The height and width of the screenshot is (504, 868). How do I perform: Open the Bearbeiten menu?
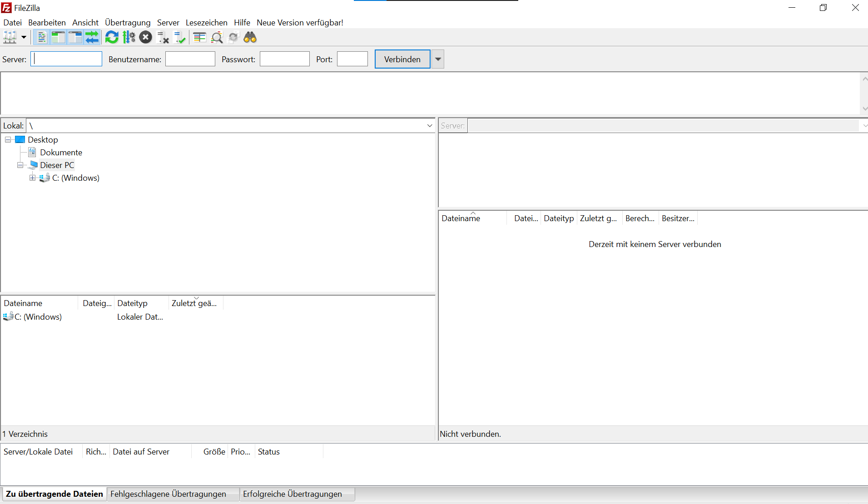click(47, 23)
